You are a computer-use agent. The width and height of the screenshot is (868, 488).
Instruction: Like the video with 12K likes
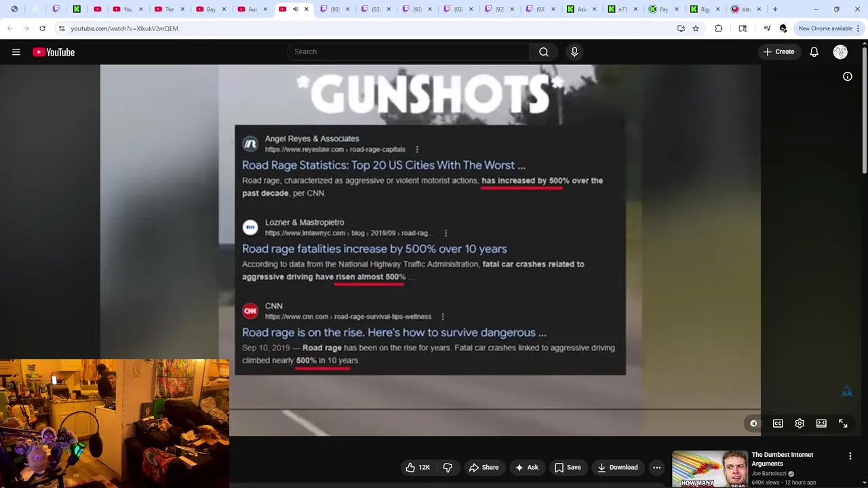[x=418, y=467]
